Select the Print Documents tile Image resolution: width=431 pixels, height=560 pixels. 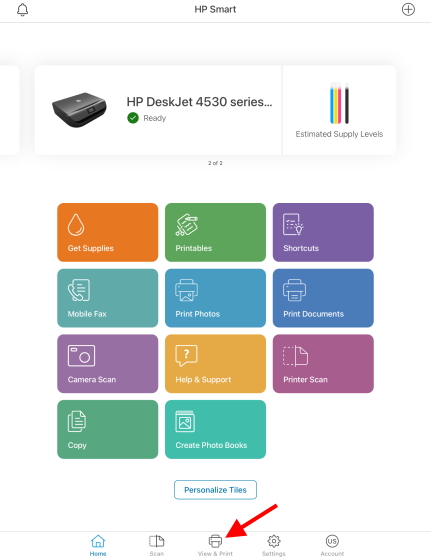pos(323,298)
